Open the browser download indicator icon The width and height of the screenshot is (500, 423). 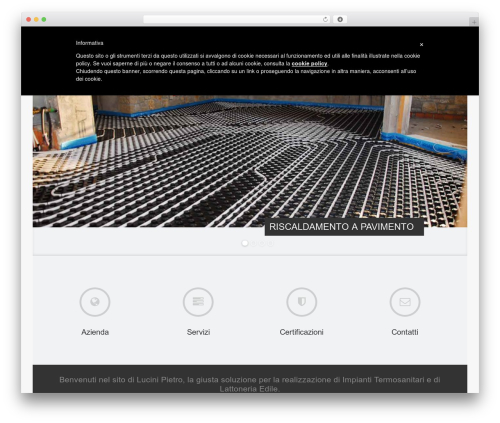coord(340,19)
